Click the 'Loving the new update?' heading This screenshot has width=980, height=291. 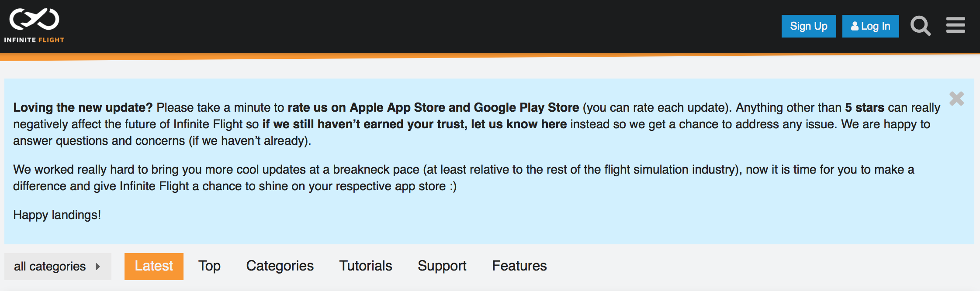click(x=83, y=108)
